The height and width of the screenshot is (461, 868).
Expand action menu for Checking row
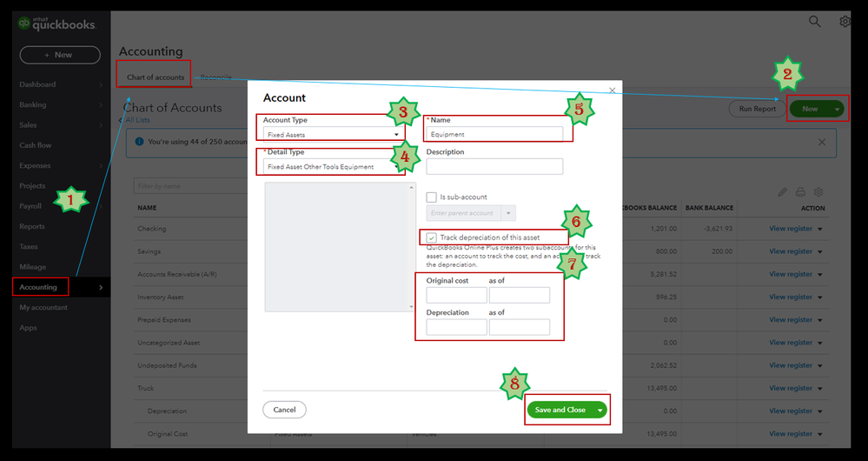pos(820,229)
